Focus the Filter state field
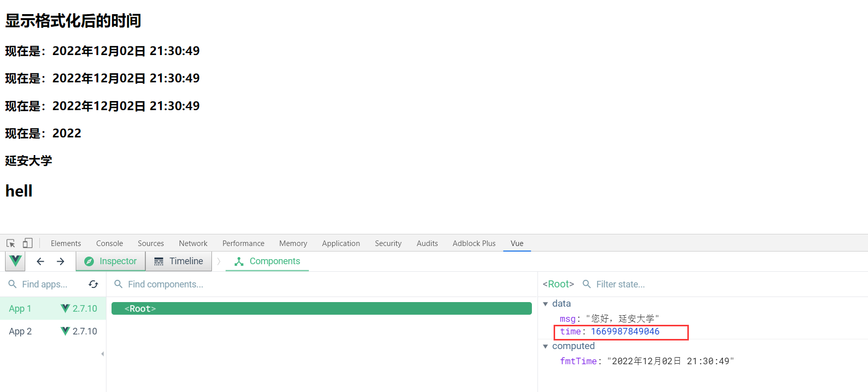This screenshot has width=868, height=392. [621, 284]
